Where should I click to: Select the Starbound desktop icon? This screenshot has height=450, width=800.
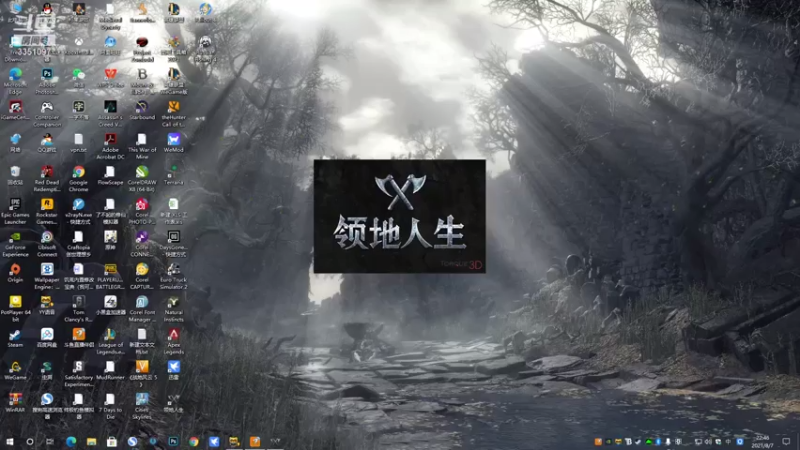(142, 110)
